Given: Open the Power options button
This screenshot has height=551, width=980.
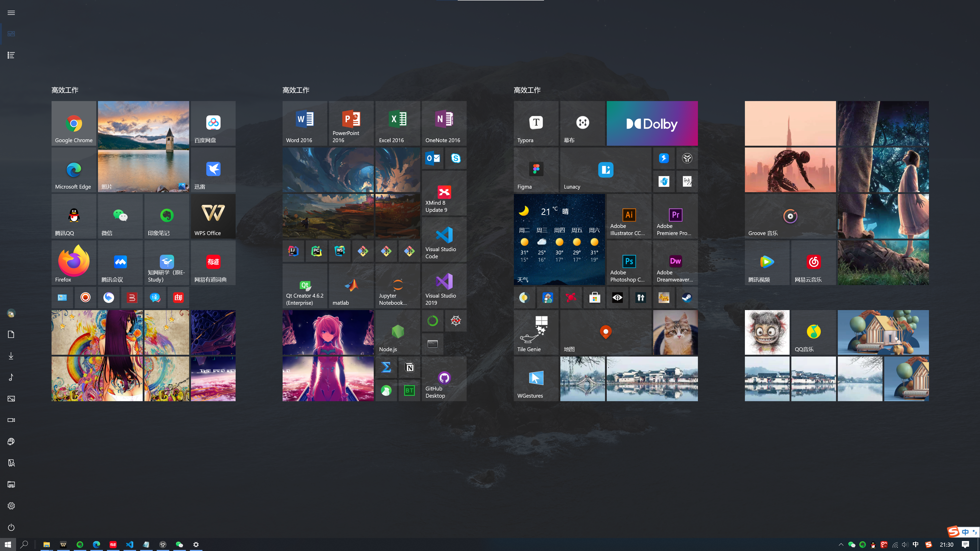Looking at the screenshot, I should (x=11, y=527).
